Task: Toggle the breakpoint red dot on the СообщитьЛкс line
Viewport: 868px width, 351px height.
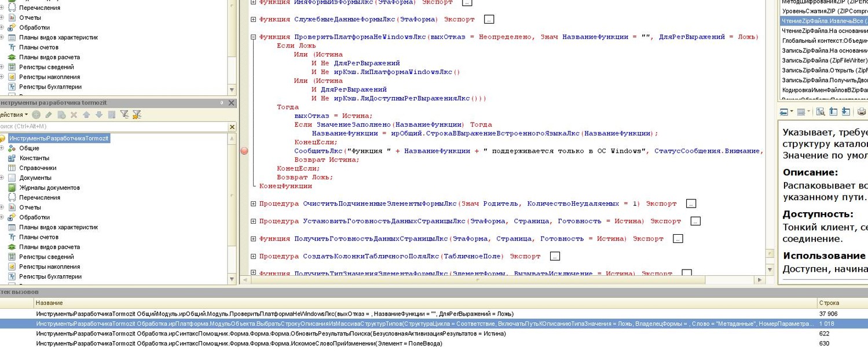Action: [244, 151]
